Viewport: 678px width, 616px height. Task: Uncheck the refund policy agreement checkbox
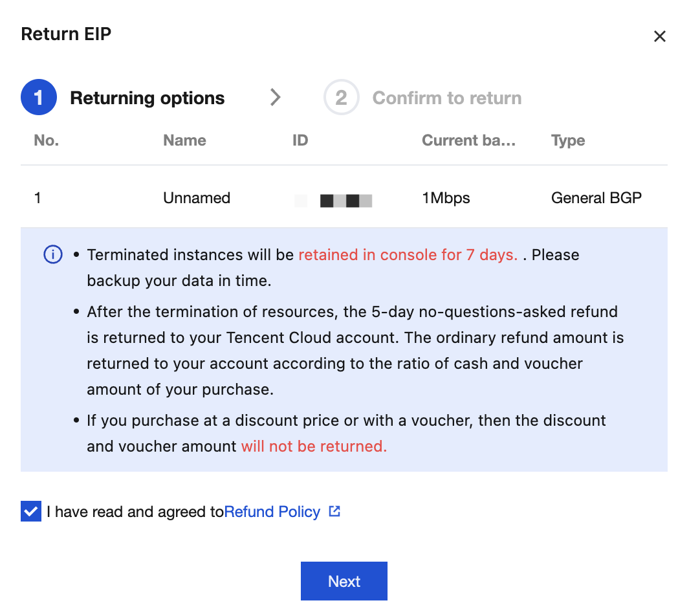click(x=31, y=511)
